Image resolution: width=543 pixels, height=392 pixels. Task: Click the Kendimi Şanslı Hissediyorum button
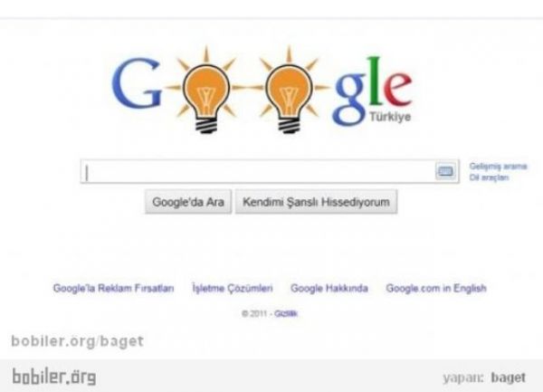pos(316,202)
